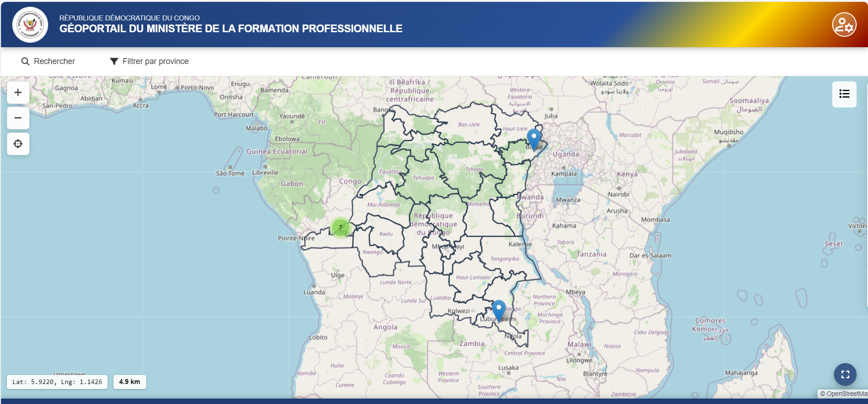Select the blue marker near Bunia

(x=534, y=138)
